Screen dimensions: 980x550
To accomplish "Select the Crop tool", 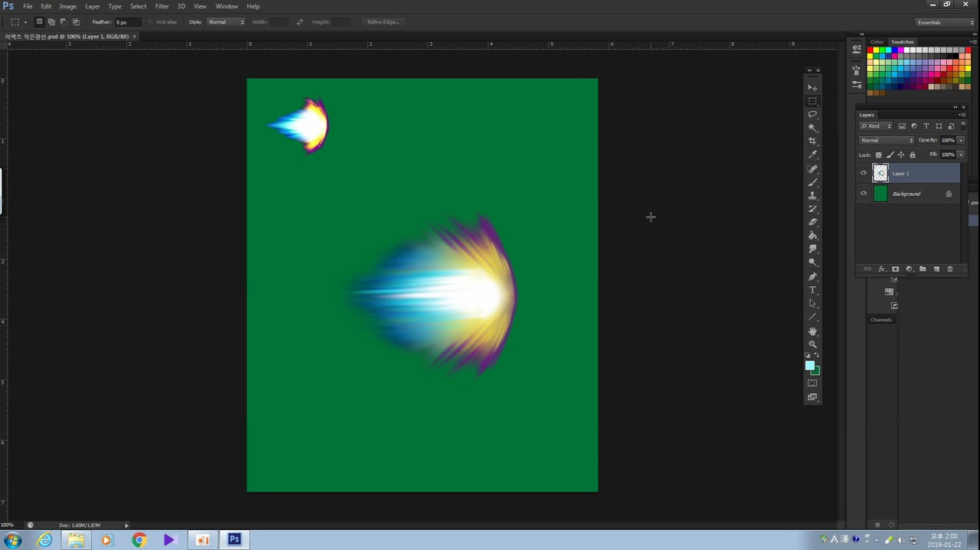I will pos(812,142).
